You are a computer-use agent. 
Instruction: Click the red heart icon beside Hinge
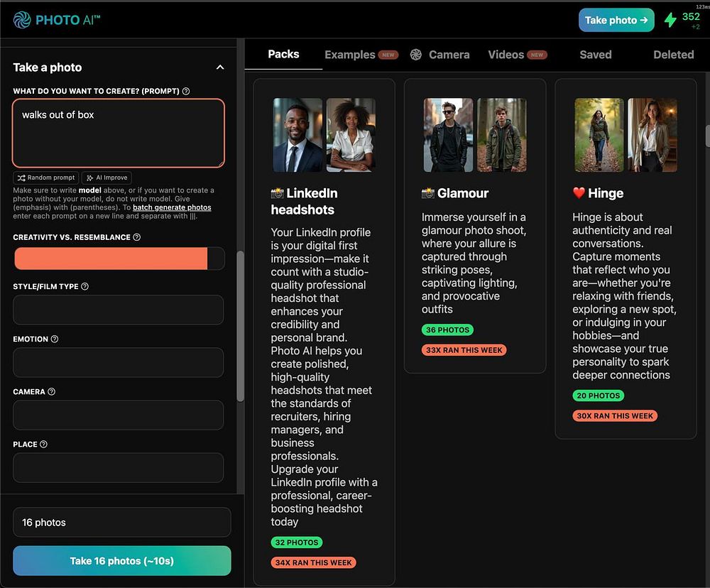(x=579, y=193)
